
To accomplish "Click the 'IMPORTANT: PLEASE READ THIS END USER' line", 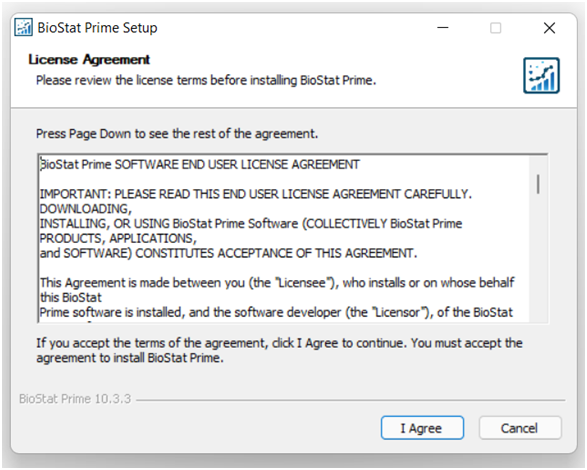I will point(255,194).
